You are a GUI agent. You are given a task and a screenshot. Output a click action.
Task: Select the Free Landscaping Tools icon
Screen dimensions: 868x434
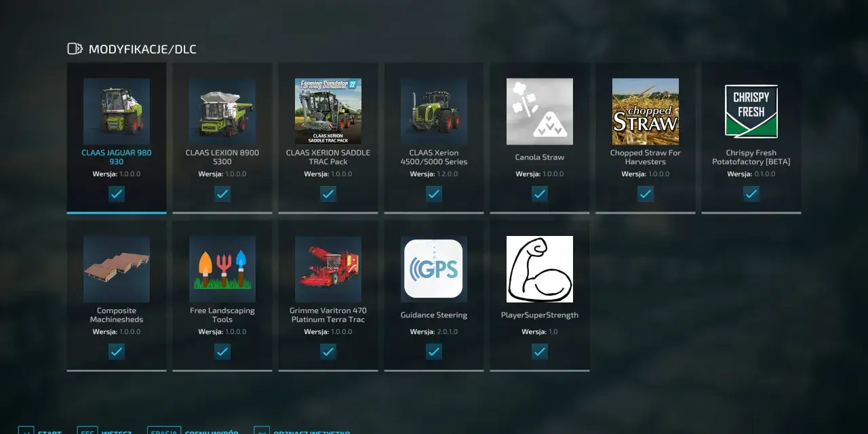pyautogui.click(x=222, y=269)
